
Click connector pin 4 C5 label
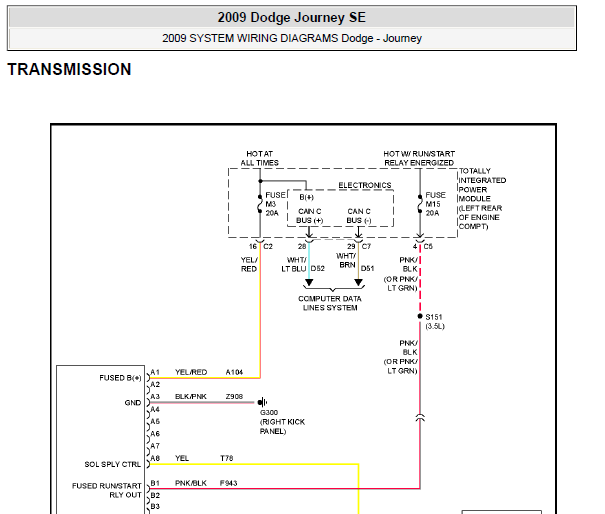coord(423,246)
